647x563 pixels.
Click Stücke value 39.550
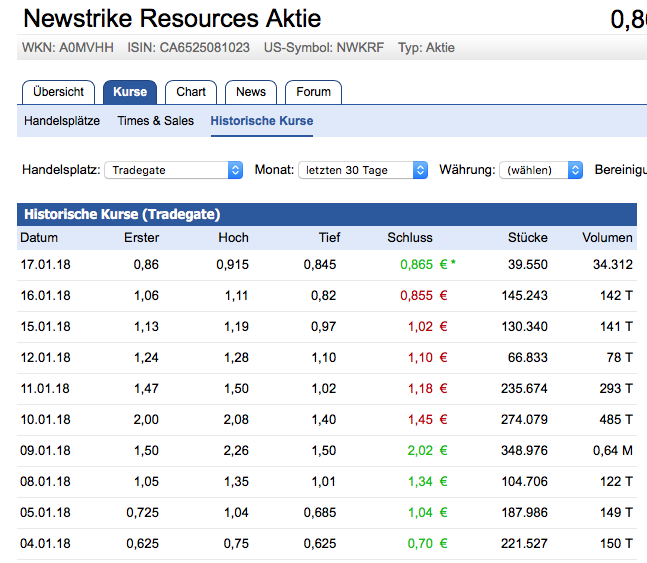click(528, 265)
